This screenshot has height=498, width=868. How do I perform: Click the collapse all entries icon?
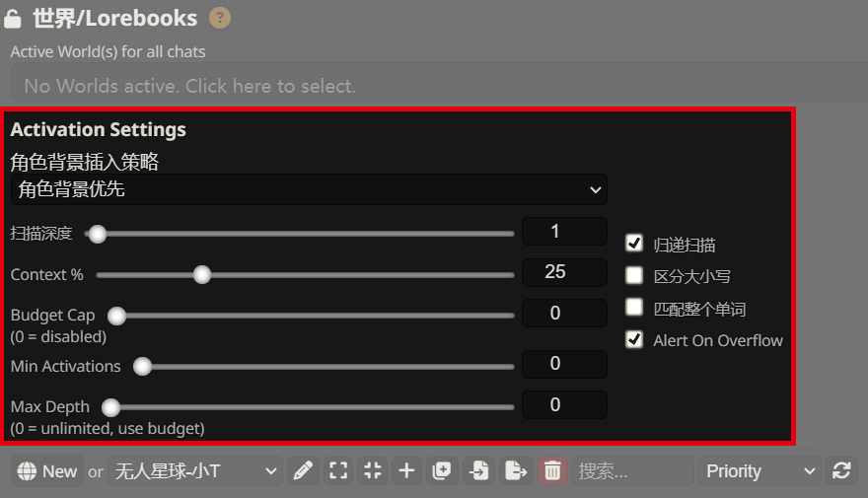372,471
